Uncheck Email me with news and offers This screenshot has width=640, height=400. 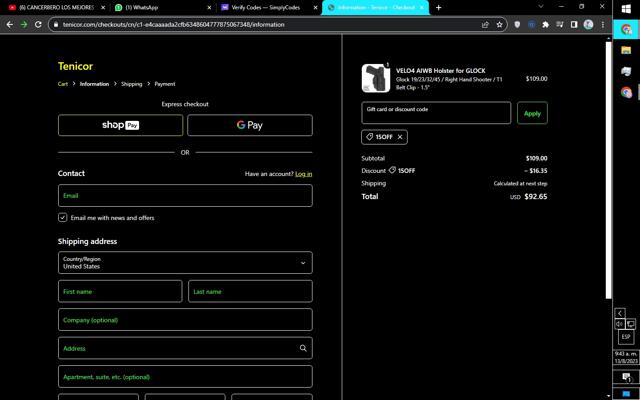[x=62, y=218]
